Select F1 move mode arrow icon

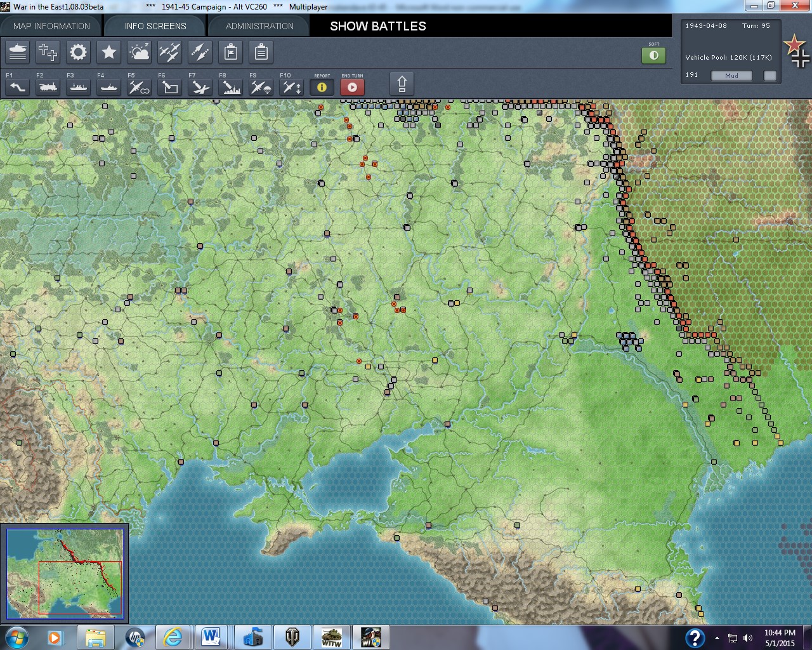point(18,87)
